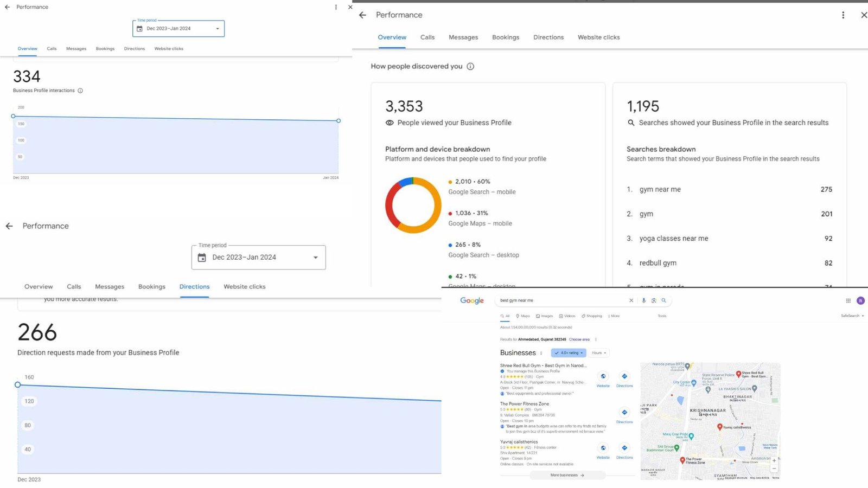Viewport: 868px width, 488px height.
Task: Click Directions icon for Shree Red Bull Gym
Action: (x=624, y=376)
